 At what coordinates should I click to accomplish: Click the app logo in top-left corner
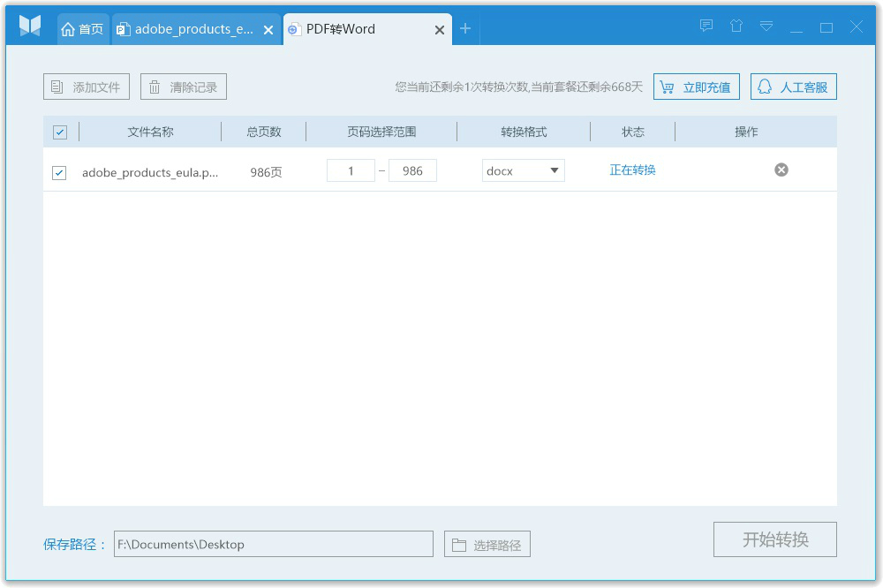(x=29, y=26)
